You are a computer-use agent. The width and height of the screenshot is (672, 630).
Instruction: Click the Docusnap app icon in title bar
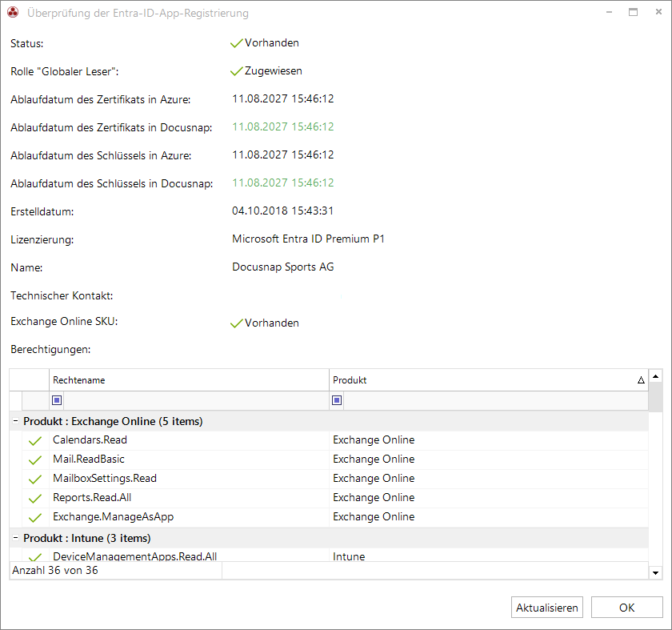[x=13, y=13]
